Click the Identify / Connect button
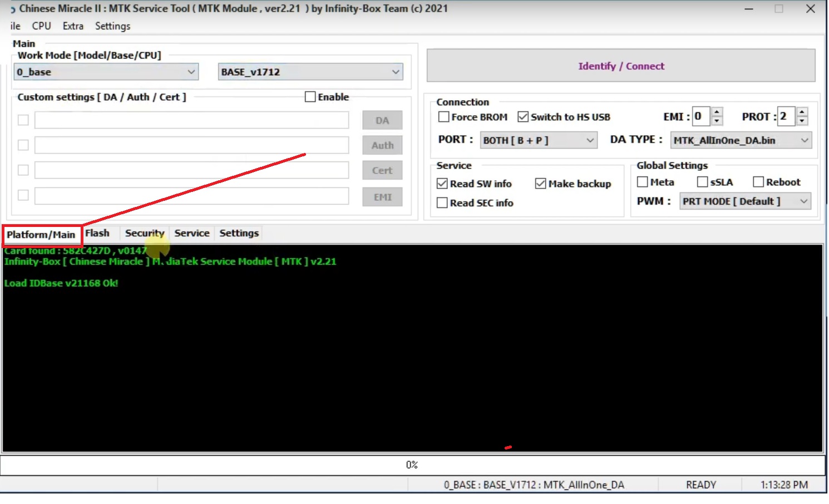The image size is (829, 504). pyautogui.click(x=621, y=66)
